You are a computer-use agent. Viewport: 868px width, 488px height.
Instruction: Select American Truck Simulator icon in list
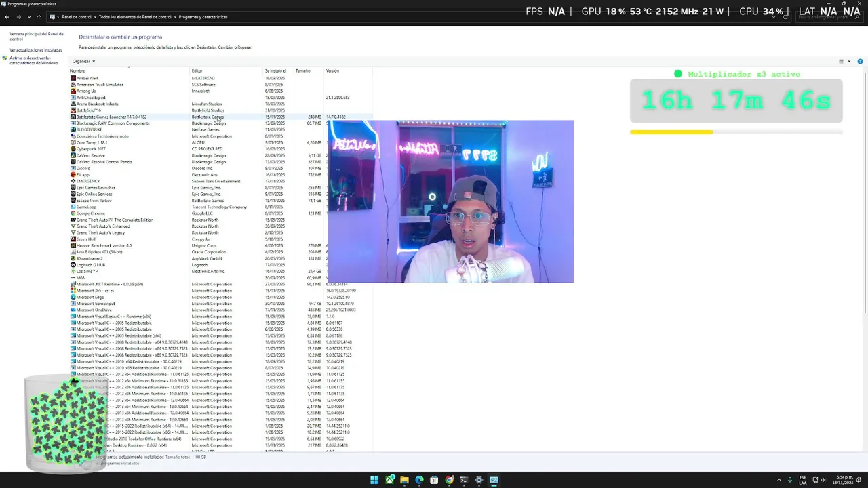click(x=73, y=85)
